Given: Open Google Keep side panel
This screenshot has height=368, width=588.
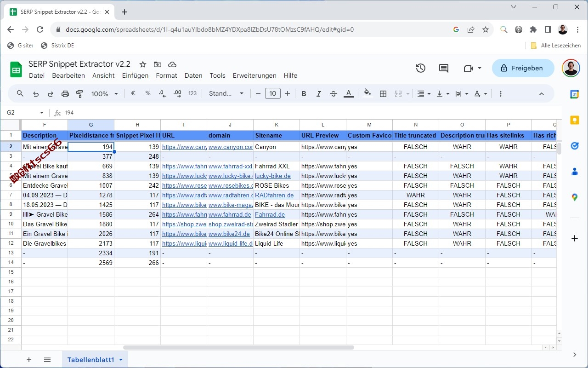Looking at the screenshot, I should point(574,120).
